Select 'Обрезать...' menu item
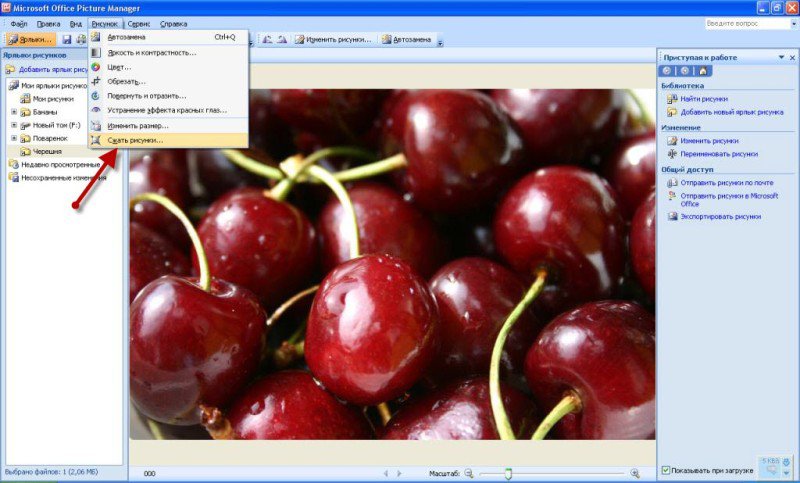The height and width of the screenshot is (483, 800). click(126, 81)
